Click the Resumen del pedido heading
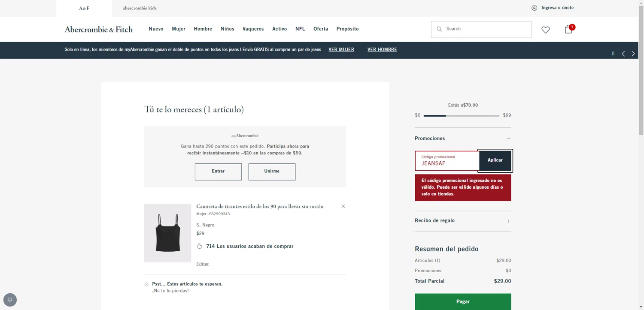The image size is (644, 310). coord(447,249)
